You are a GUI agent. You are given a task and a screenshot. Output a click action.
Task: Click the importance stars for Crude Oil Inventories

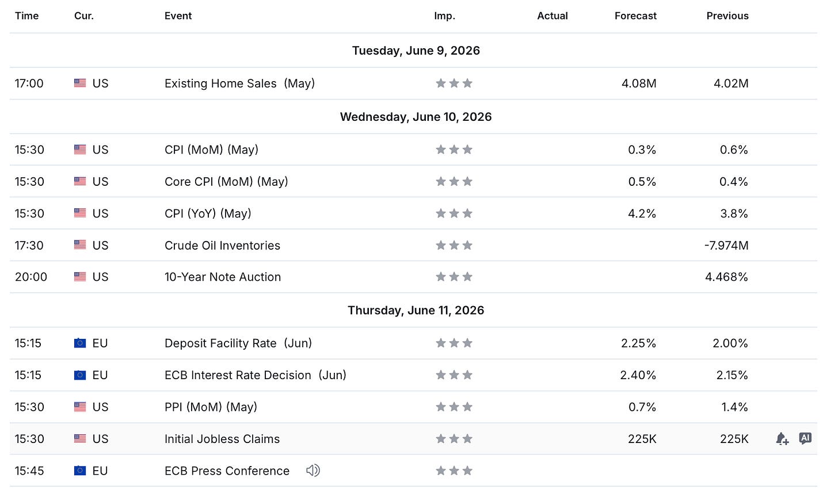[x=454, y=246]
